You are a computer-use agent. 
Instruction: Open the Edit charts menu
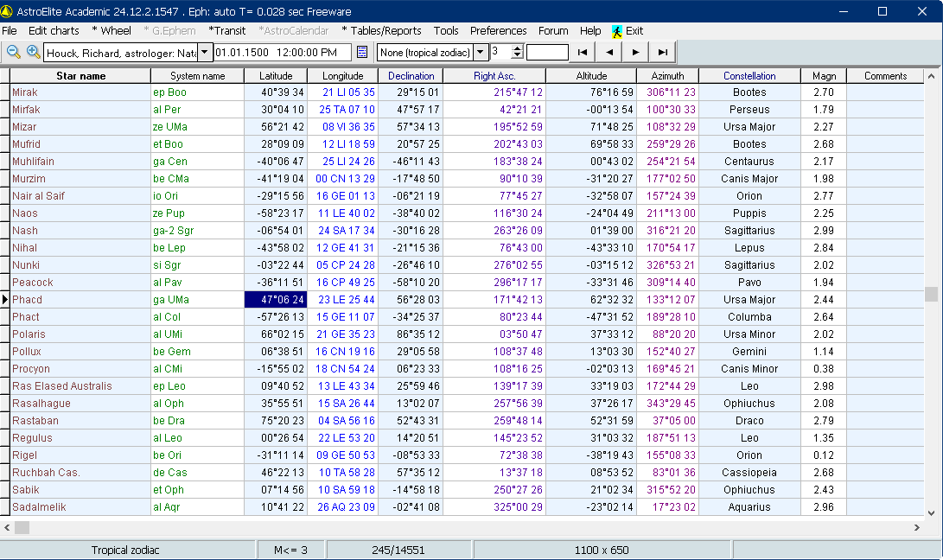[x=54, y=31]
